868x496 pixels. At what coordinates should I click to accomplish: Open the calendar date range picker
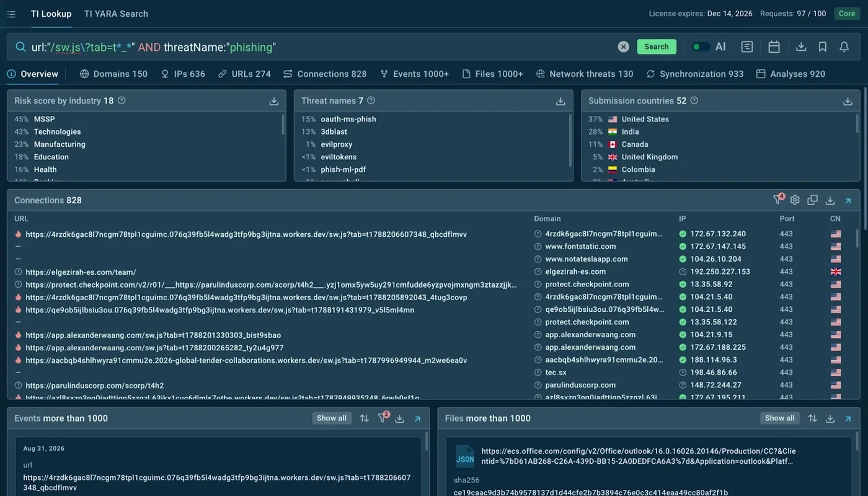click(x=774, y=46)
